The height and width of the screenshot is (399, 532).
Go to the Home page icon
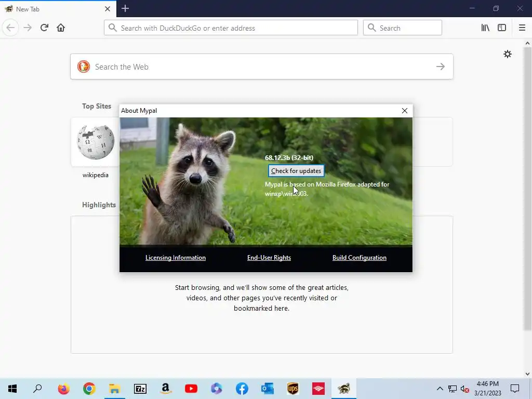[x=61, y=28]
